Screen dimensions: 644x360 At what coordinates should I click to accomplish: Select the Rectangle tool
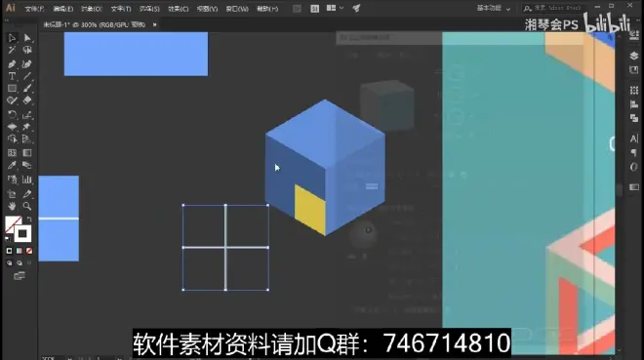pyautogui.click(x=12, y=88)
